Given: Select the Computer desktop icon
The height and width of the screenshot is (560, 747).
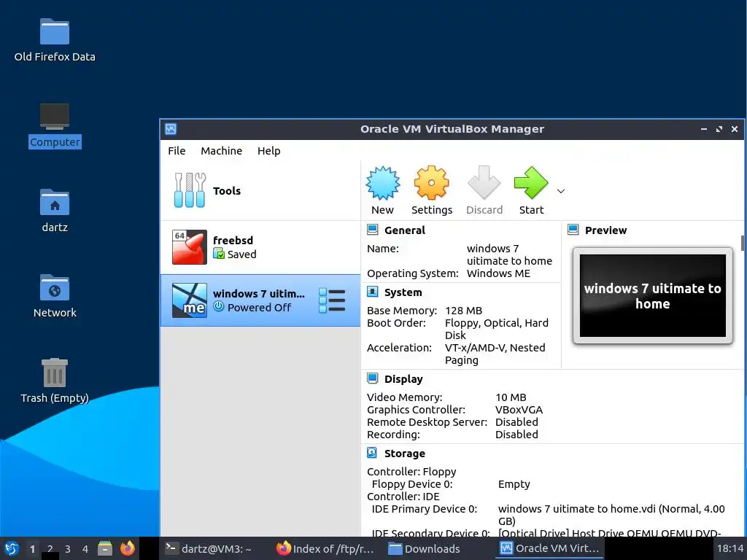Looking at the screenshot, I should [x=55, y=125].
